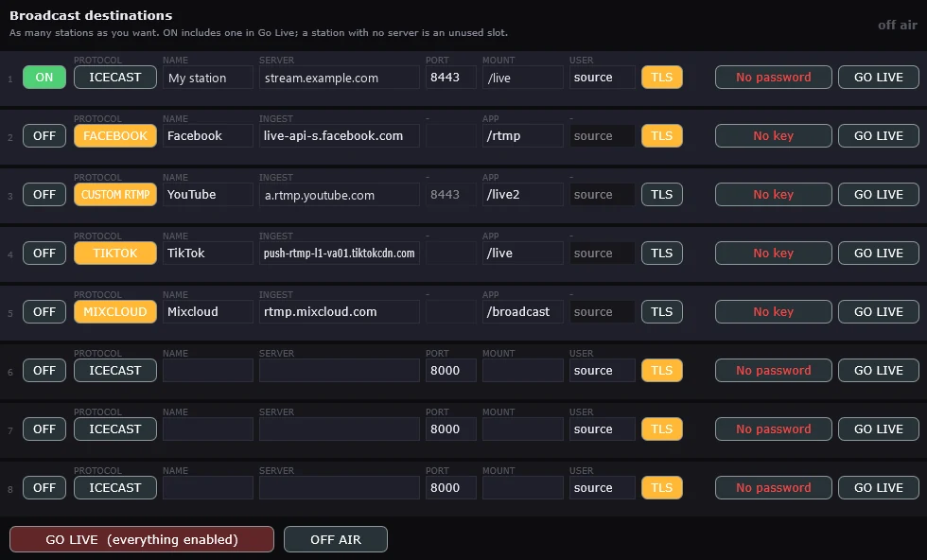Edit the push-rtmp TikTok ingest field
This screenshot has height=560, width=927.
point(340,254)
